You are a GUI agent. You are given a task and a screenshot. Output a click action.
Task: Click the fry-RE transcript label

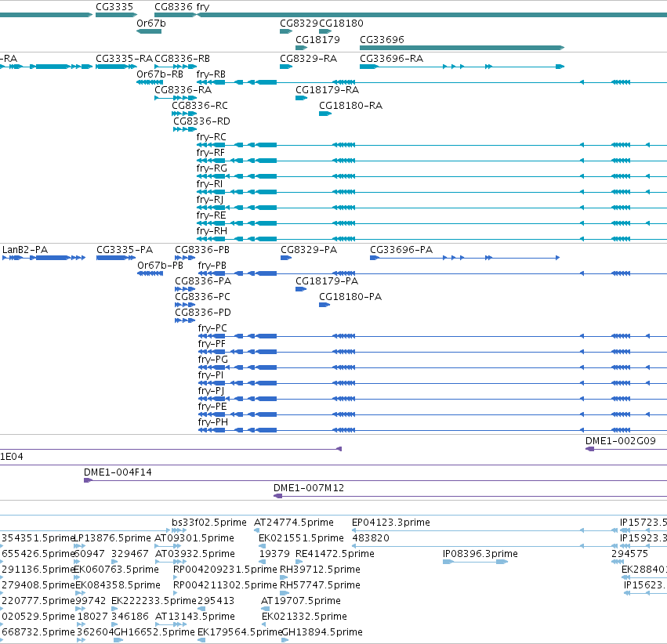[x=211, y=215]
